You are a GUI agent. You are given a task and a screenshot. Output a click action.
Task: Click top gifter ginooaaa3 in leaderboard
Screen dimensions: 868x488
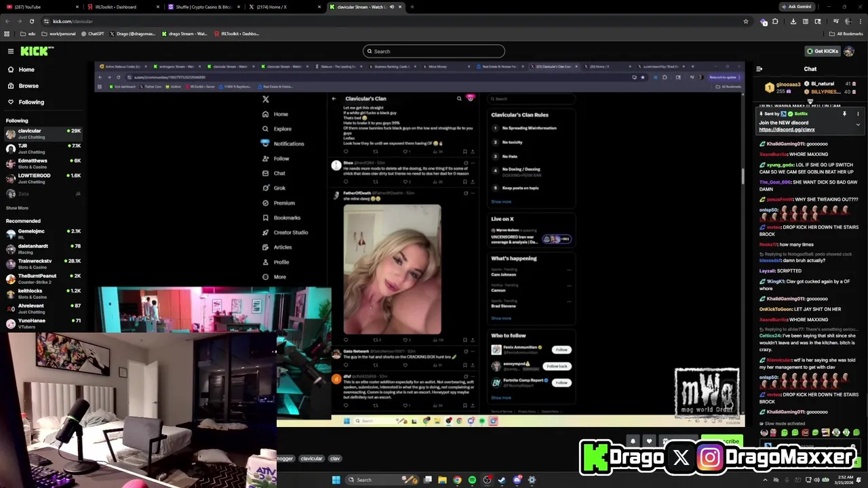(x=784, y=87)
